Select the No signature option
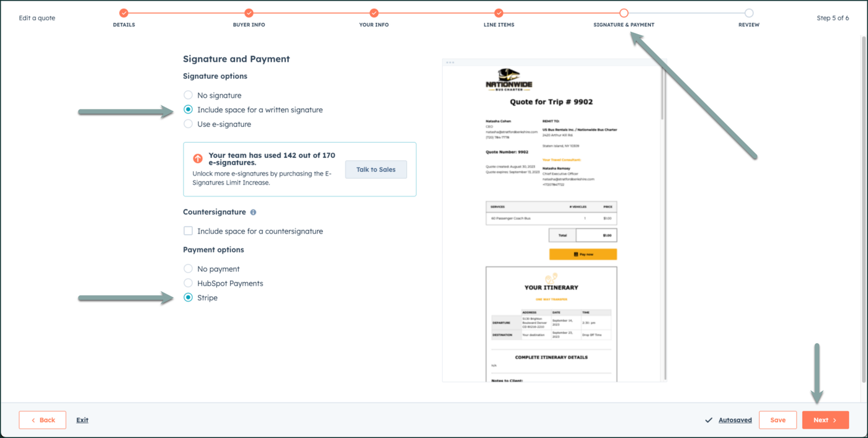868x438 pixels. pos(188,95)
